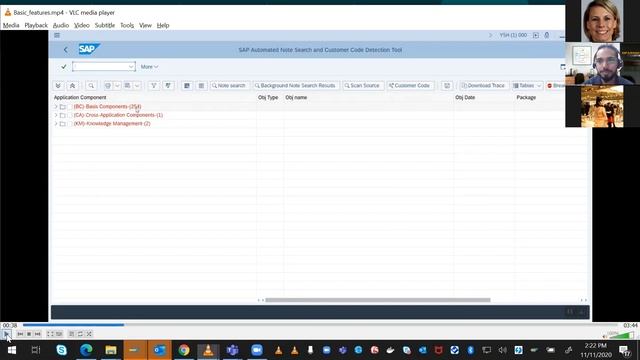This screenshot has height=360, width=640.
Task: Open the Windows Start menu
Action: click(11, 350)
